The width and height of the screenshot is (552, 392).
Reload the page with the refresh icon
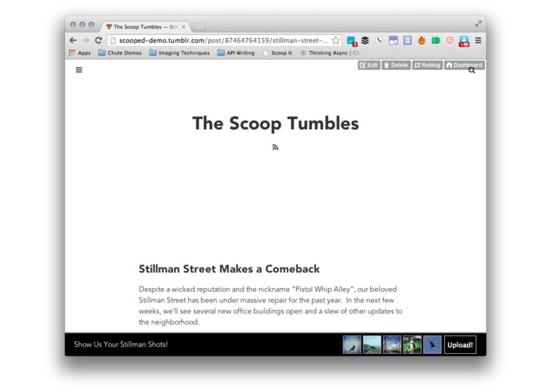[x=98, y=40]
